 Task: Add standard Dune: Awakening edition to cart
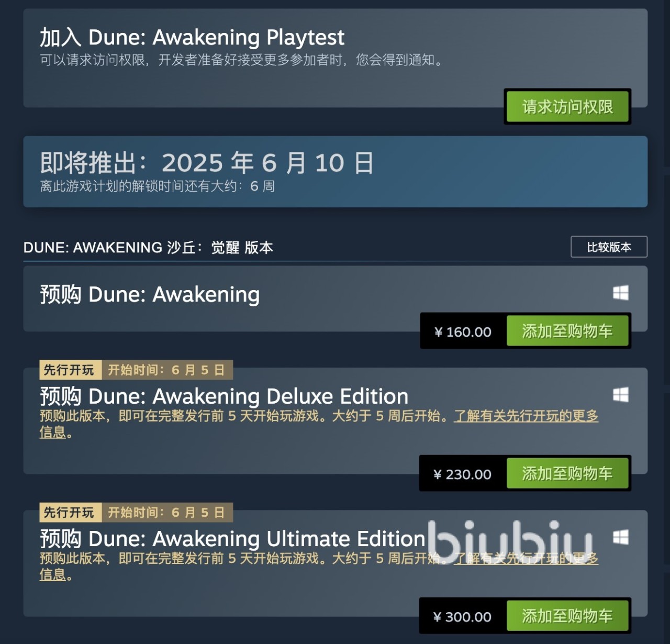[x=567, y=331]
